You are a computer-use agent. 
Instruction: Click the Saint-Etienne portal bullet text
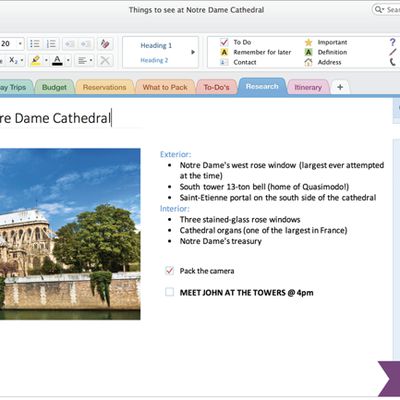278,198
